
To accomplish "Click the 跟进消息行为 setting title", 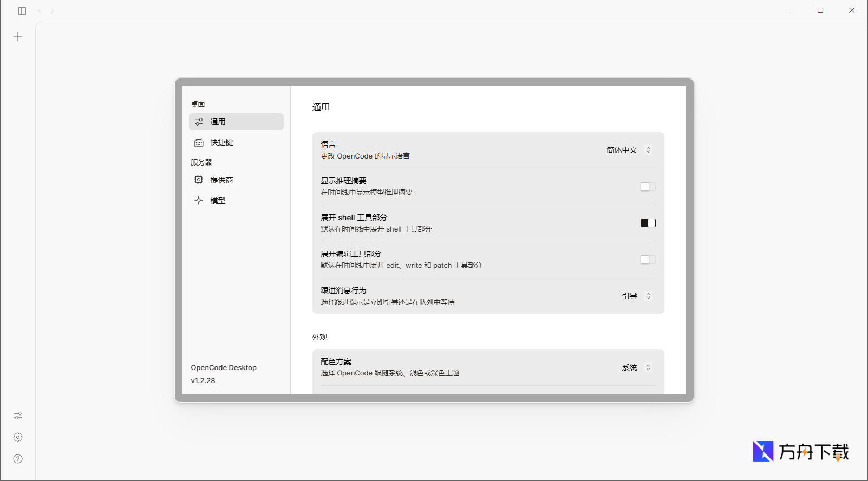I will [343, 291].
